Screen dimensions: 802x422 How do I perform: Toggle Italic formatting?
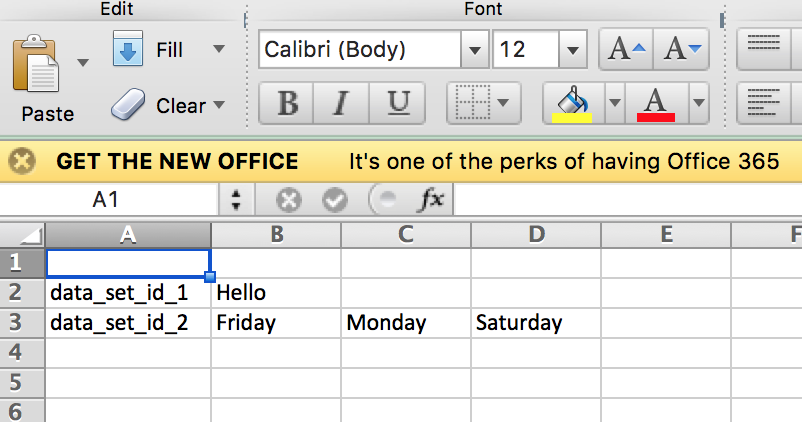(x=343, y=102)
